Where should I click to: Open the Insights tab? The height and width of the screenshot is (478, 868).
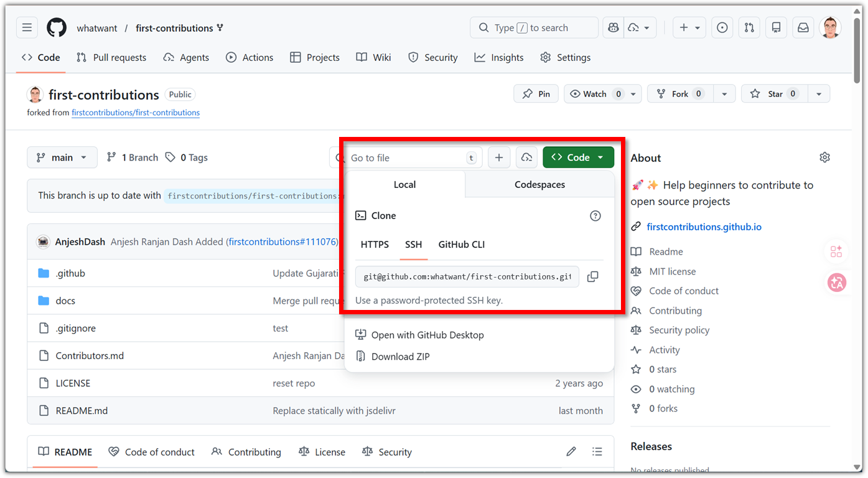pyautogui.click(x=499, y=57)
